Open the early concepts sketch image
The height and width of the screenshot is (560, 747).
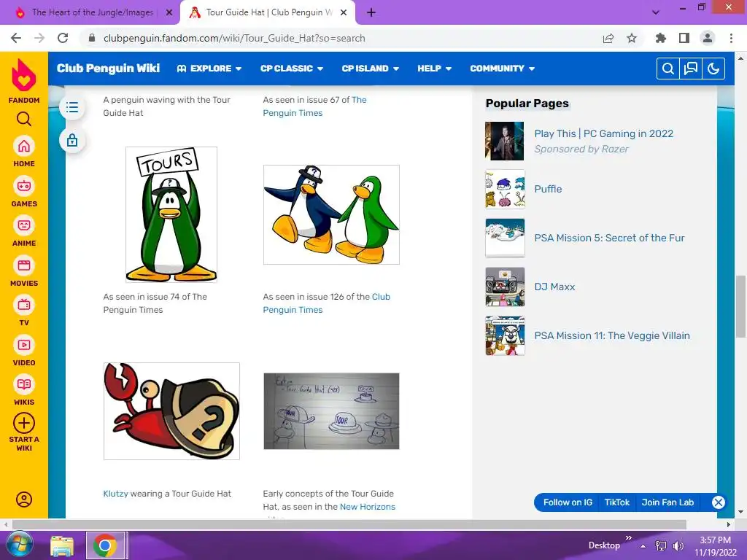coord(331,411)
